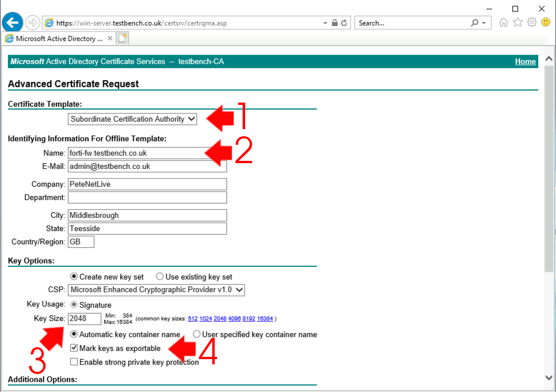
Task: Click the vertical scrollbar thumb
Action: pyautogui.click(x=549, y=169)
